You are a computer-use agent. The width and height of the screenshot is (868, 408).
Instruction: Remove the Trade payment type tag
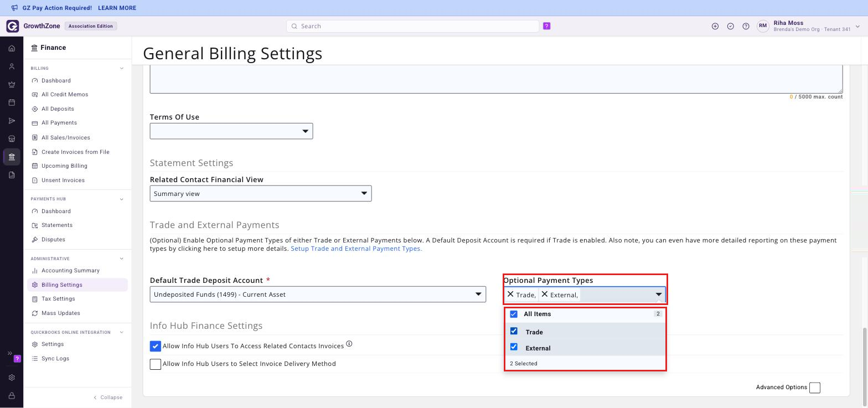tap(510, 295)
